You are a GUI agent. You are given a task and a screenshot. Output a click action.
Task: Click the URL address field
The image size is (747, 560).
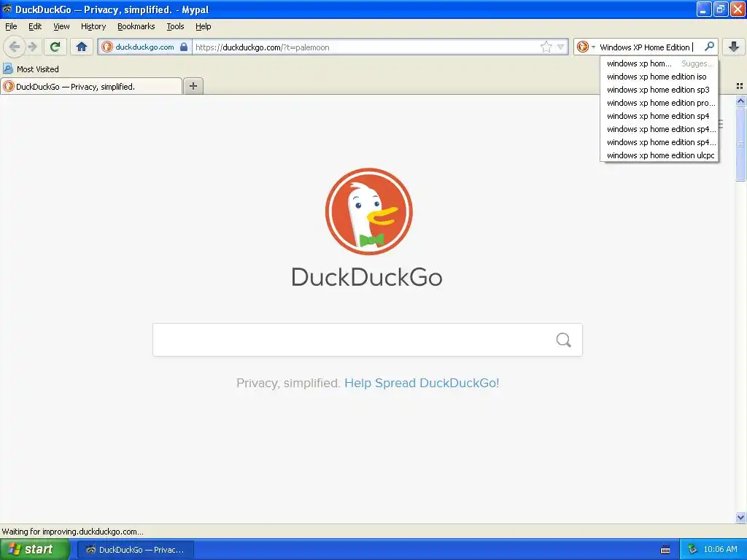click(x=366, y=47)
